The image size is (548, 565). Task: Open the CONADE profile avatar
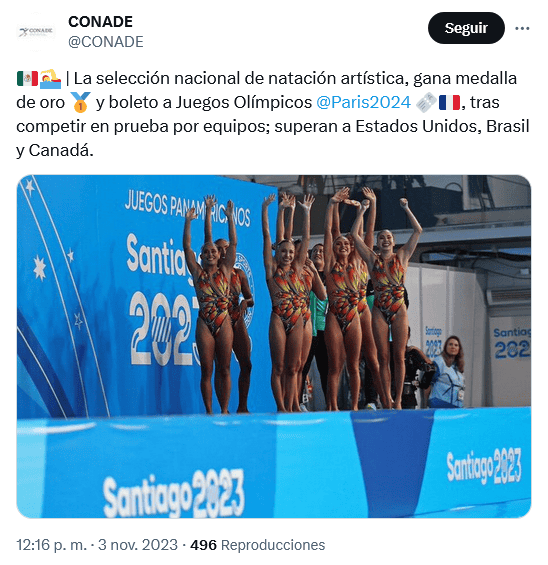point(35,32)
